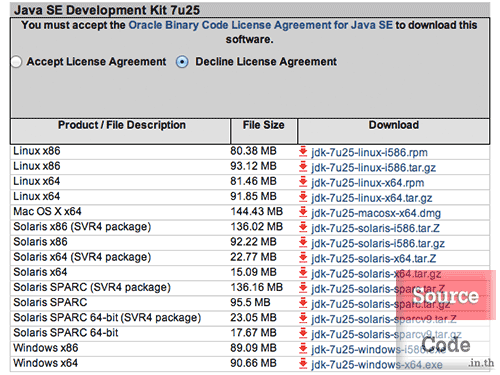Click the Product / File Description column header

pyautogui.click(x=122, y=125)
